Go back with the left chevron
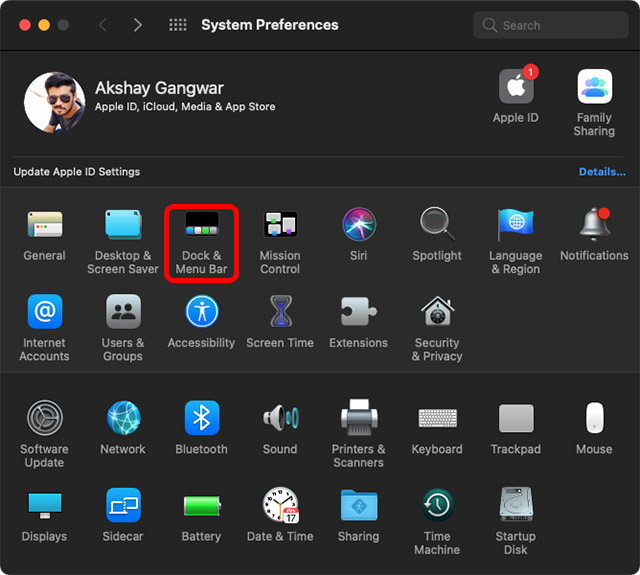 coord(103,25)
